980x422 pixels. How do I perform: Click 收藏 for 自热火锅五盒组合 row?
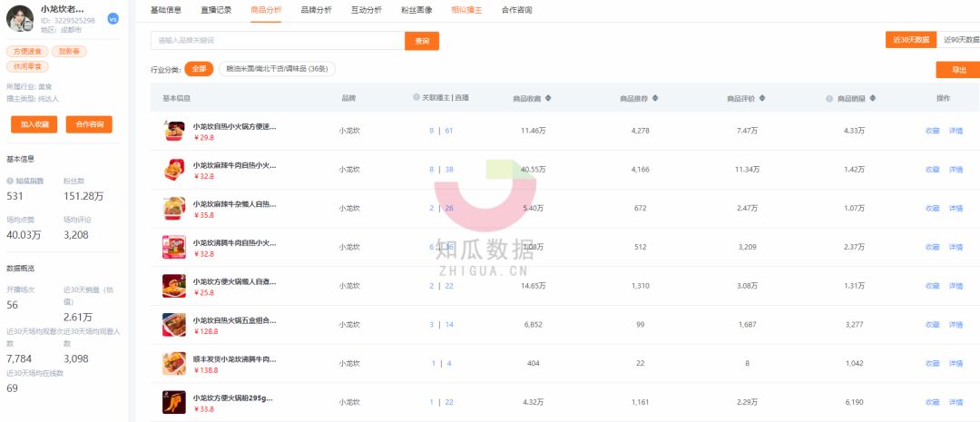(x=933, y=325)
